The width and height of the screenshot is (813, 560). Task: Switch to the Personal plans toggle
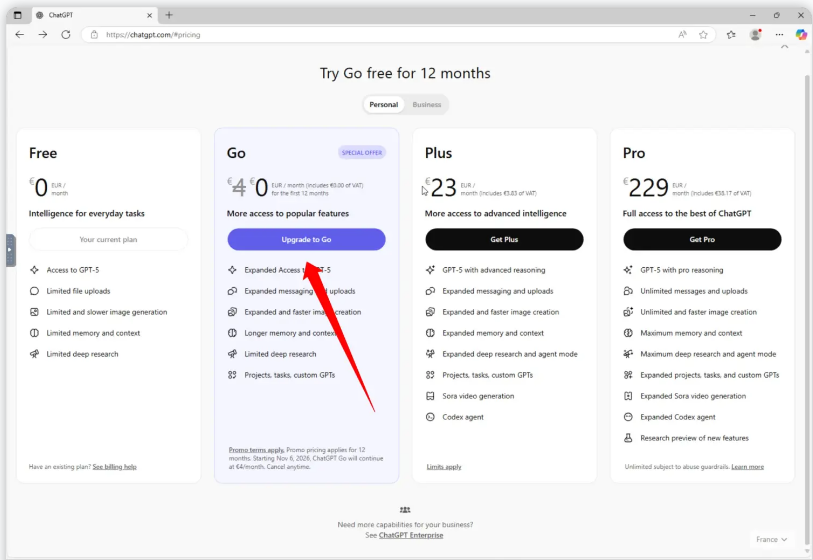383,104
